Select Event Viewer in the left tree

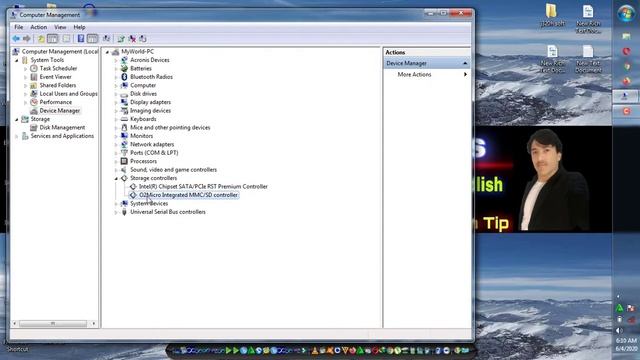[56, 77]
